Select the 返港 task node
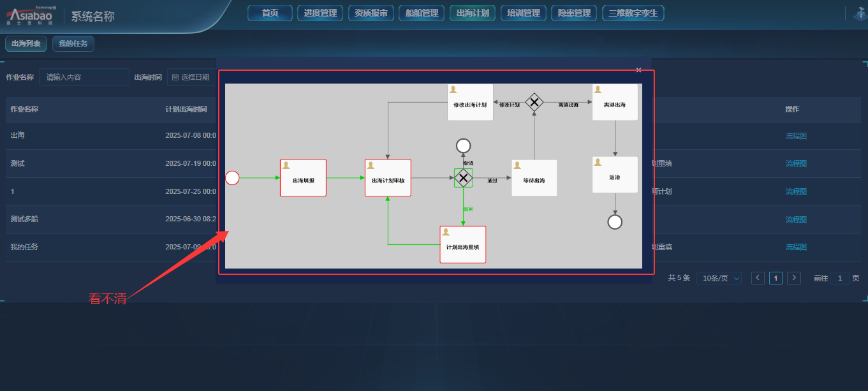The width and height of the screenshot is (868, 391). (615, 175)
